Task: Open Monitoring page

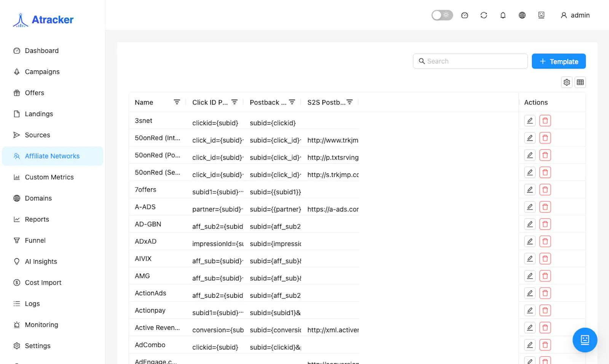Action: [x=53, y=325]
